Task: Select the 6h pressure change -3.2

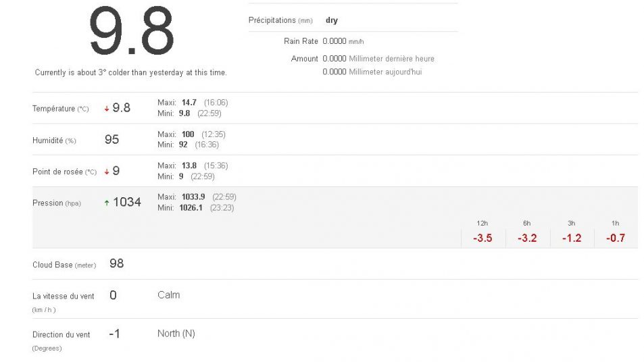Action: [x=527, y=238]
